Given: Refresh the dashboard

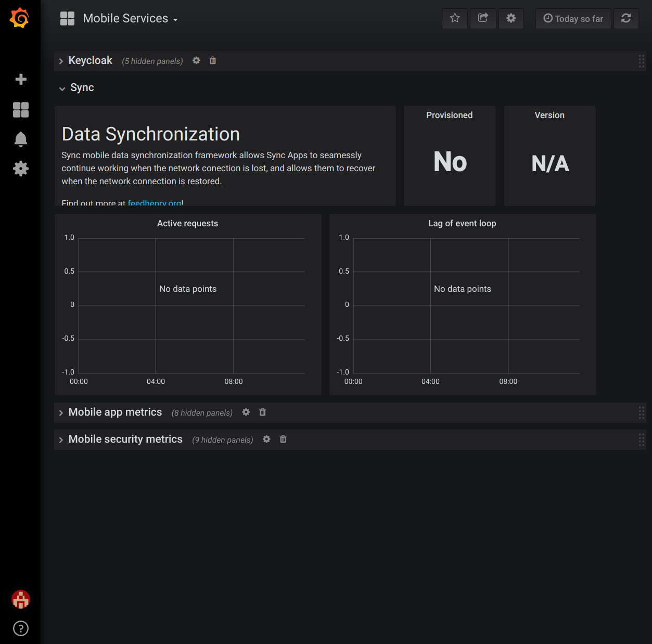Looking at the screenshot, I should pos(626,18).
